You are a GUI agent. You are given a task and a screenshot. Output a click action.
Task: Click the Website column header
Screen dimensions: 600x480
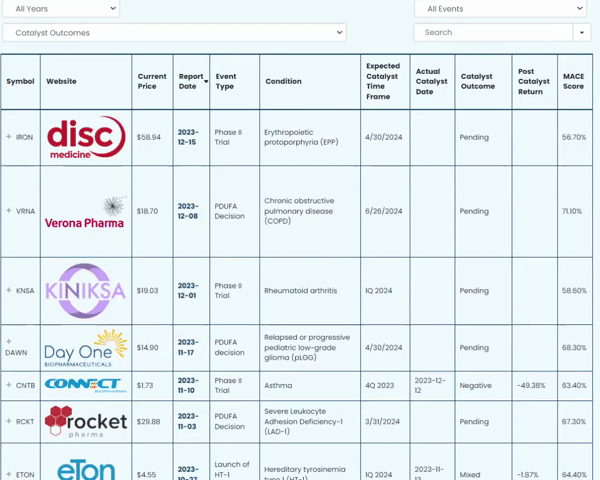click(61, 82)
